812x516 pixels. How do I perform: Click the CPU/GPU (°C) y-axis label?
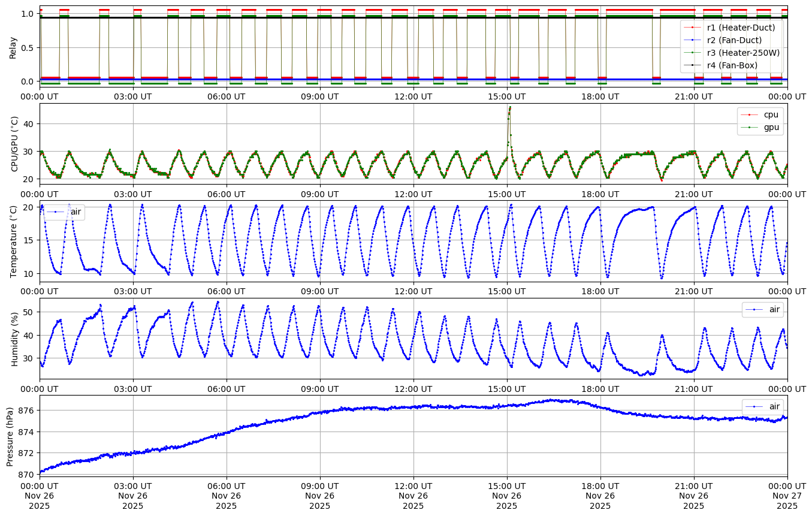(15, 144)
